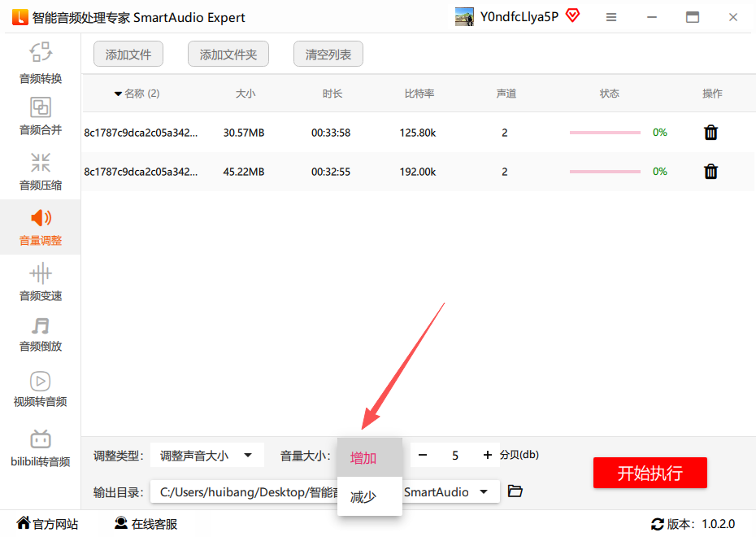Increase decibel value with plus button
Viewport: 756px width, 537px height.
click(488, 456)
